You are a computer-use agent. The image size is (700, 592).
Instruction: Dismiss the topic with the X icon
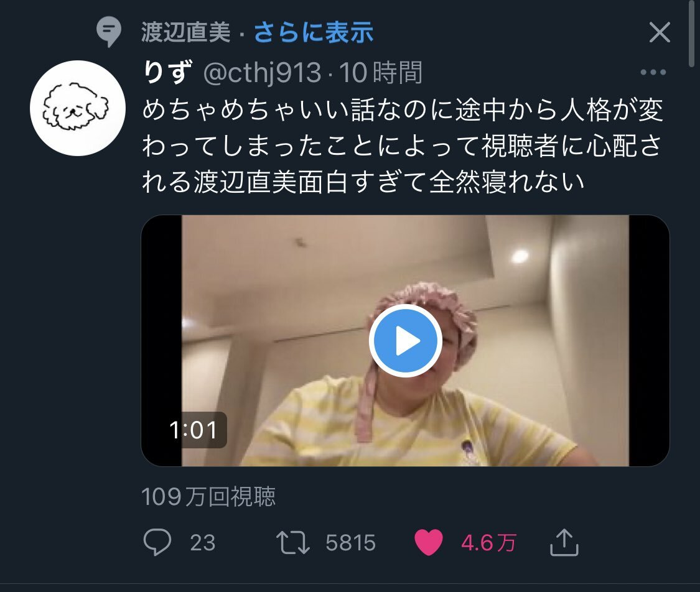tap(660, 32)
